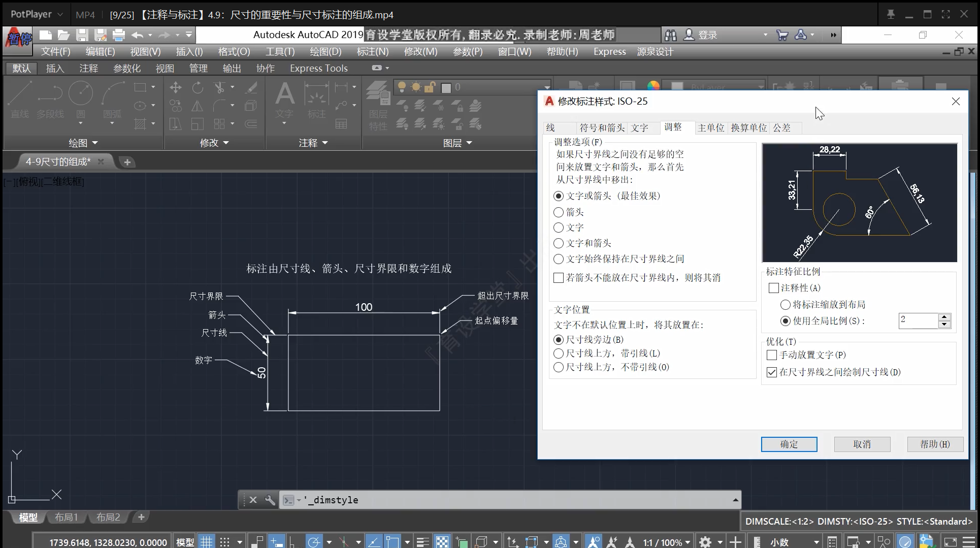
Task: Expand the 绘图 panel dropdown
Action: (x=83, y=143)
